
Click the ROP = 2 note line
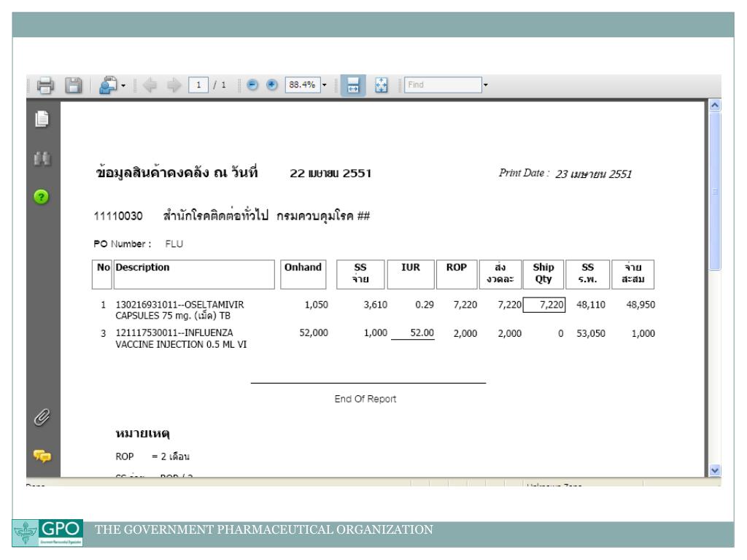coord(152,456)
